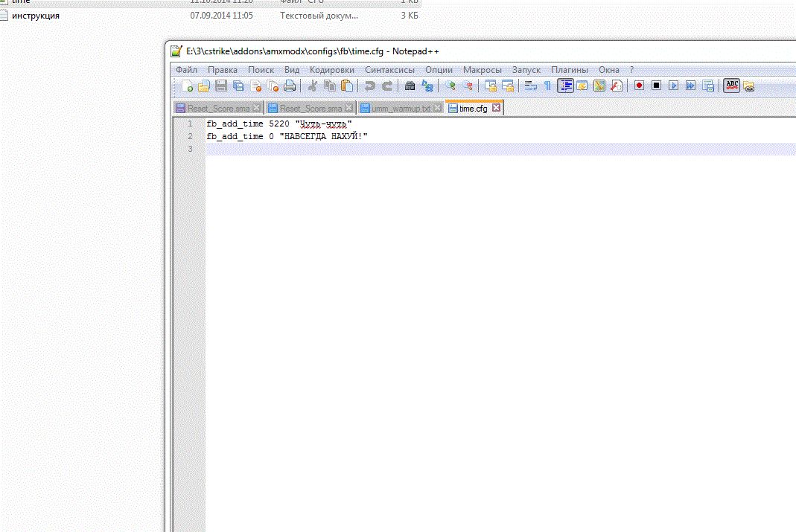The image size is (796, 532).
Task: Click the last toolbar icon after ABC spell-check
Action: (x=749, y=86)
